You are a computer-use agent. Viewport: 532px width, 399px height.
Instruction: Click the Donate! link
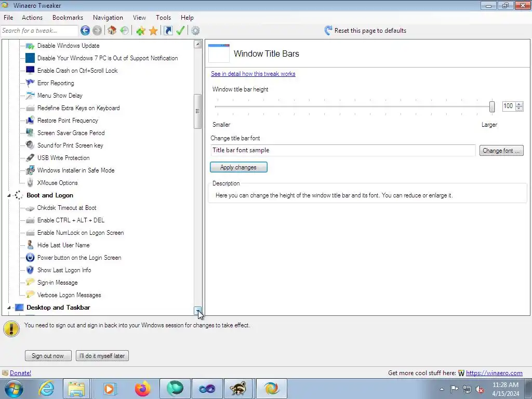pos(20,373)
